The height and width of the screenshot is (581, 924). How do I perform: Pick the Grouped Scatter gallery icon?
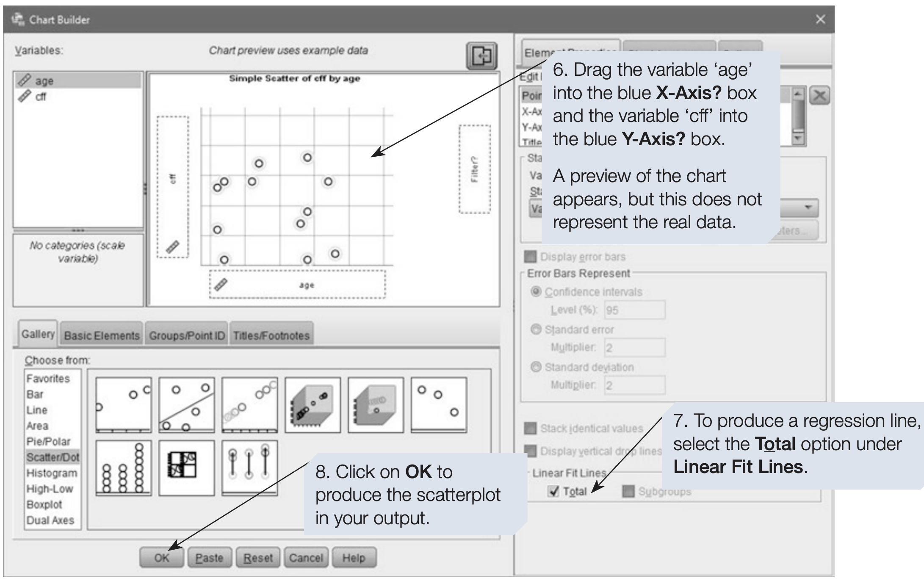(249, 405)
